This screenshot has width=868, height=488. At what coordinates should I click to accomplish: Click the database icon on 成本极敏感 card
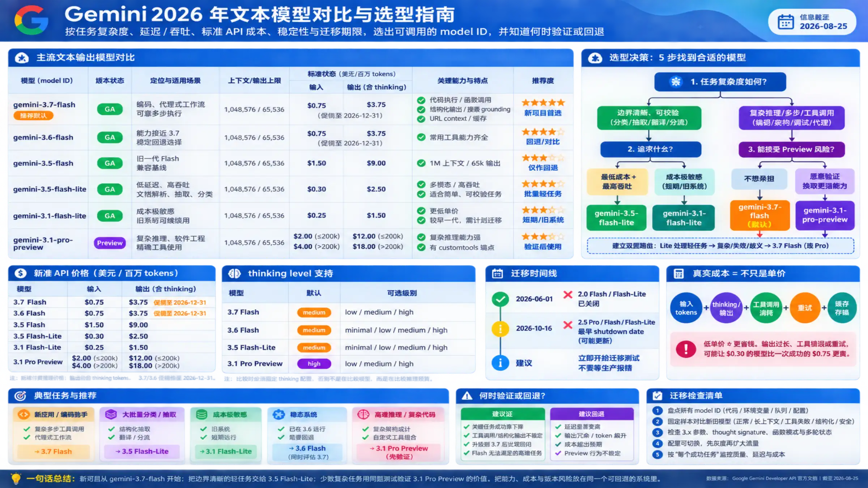click(x=201, y=414)
